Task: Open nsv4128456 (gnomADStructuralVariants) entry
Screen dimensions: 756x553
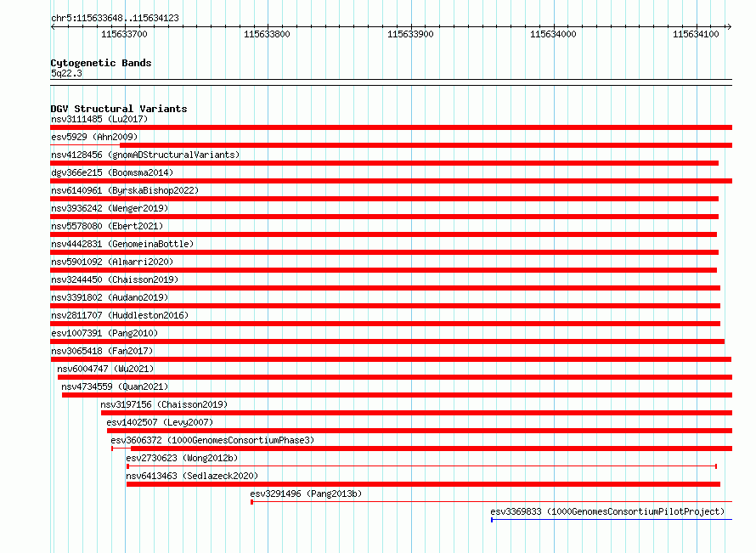Action: 145,155
